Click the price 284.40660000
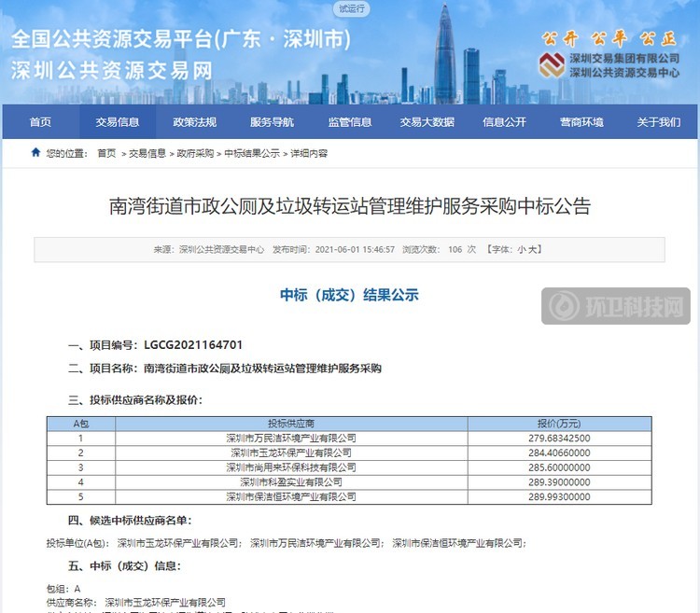This screenshot has width=700, height=613. (x=559, y=453)
